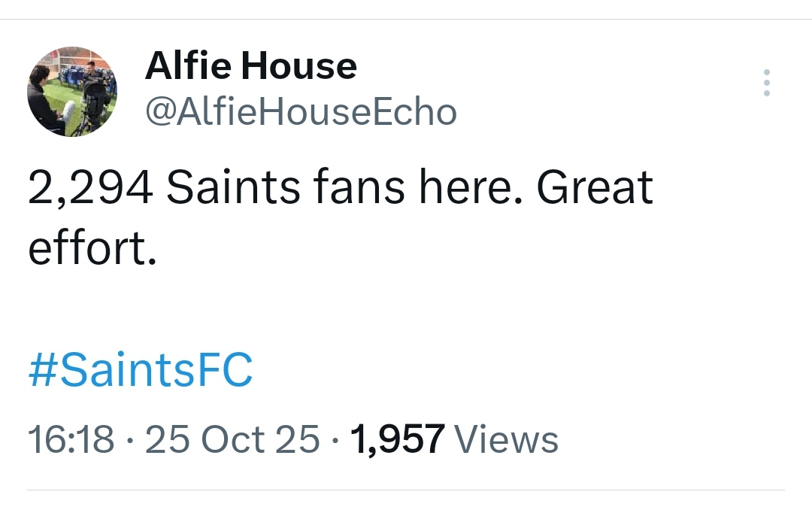Click the 16:18 timestamp

tap(71, 439)
